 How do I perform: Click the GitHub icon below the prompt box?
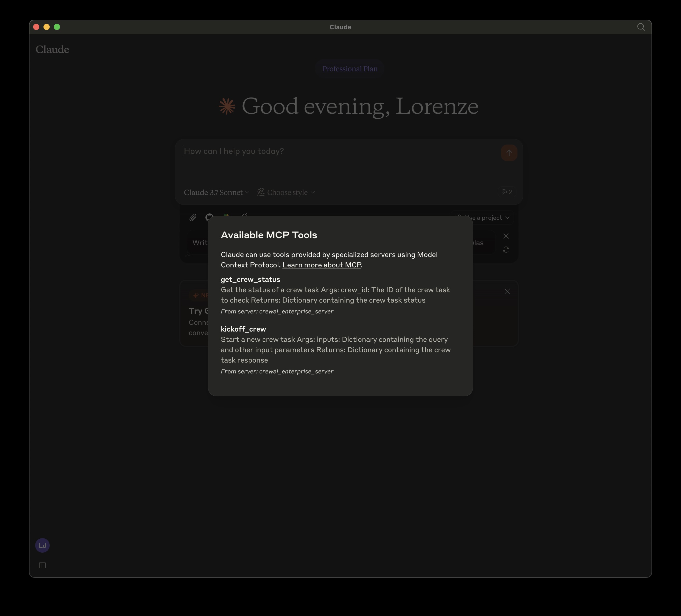pos(209,216)
